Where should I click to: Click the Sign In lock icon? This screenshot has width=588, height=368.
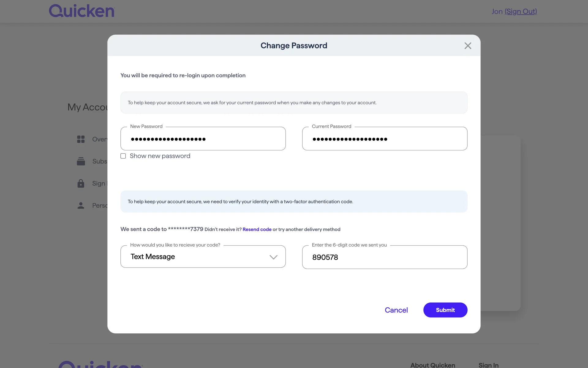pos(81,183)
